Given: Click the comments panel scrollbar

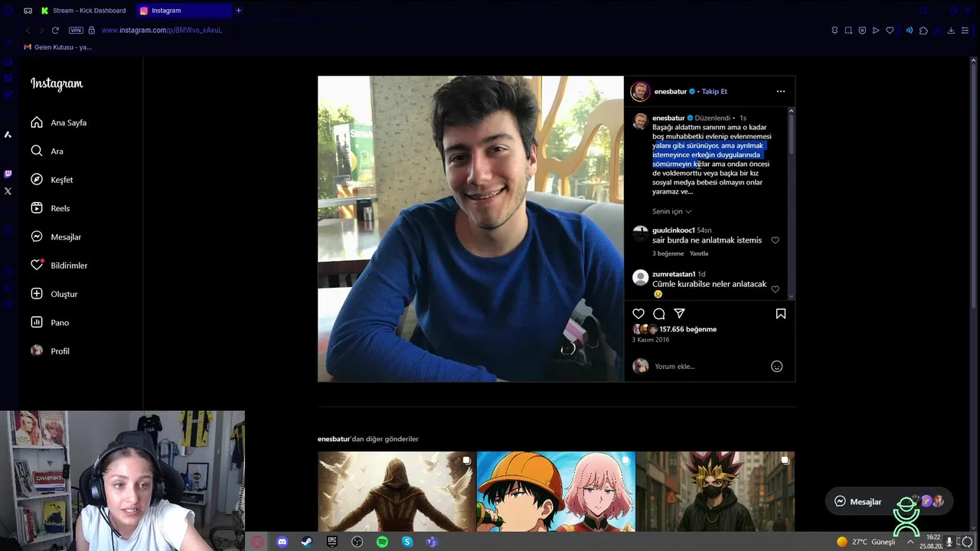Looking at the screenshot, I should (791, 134).
